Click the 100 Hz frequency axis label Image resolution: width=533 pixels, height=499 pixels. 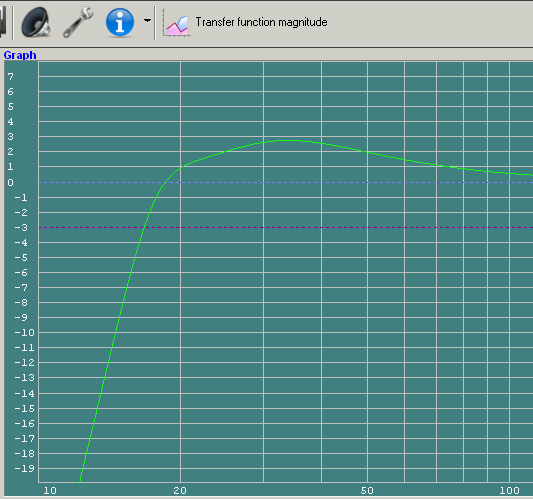(509, 491)
